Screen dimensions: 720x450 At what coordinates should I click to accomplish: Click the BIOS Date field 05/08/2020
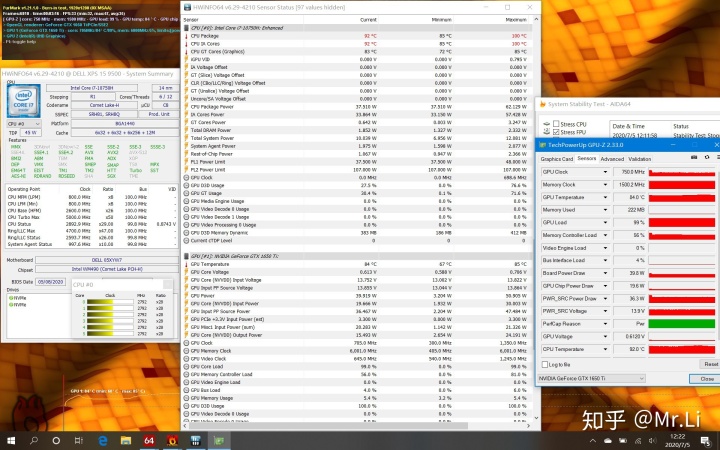tap(51, 282)
